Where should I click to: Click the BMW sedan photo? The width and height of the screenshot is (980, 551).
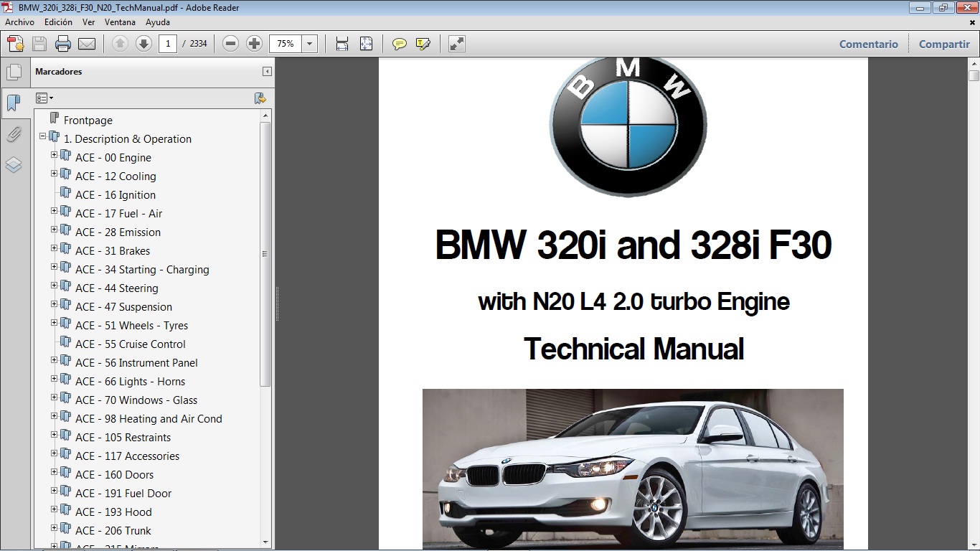point(633,469)
